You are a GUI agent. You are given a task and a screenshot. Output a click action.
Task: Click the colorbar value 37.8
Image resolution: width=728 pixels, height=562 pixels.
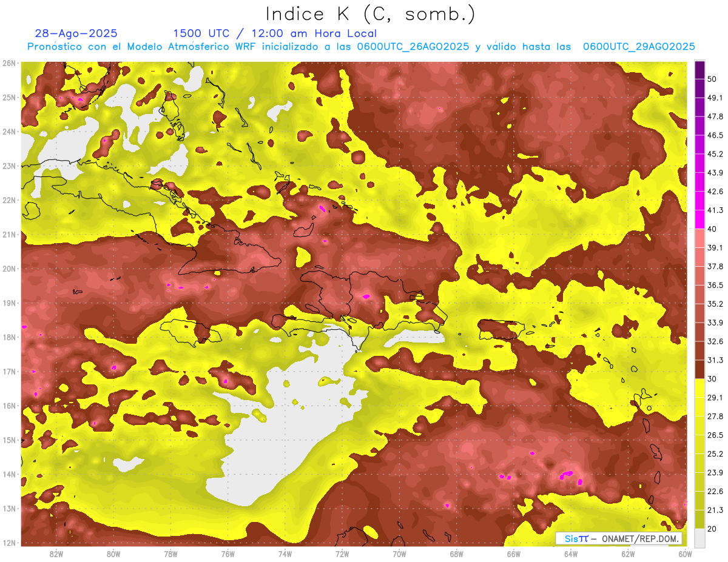tap(715, 267)
